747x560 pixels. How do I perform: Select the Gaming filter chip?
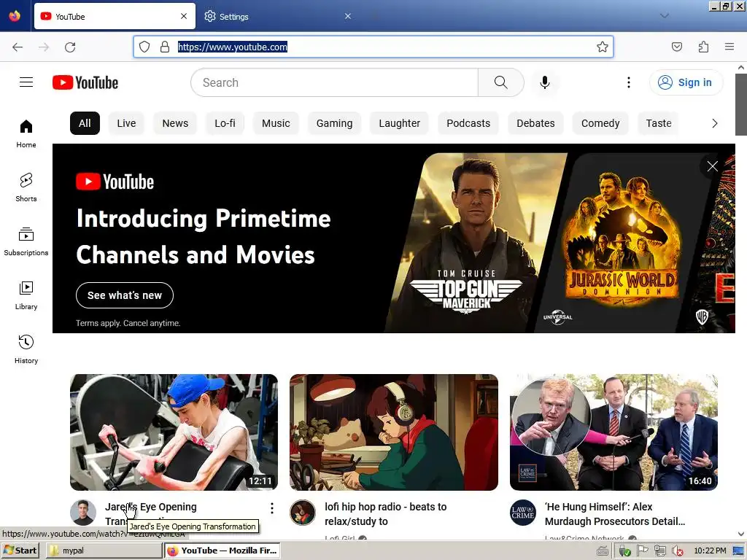[334, 123]
